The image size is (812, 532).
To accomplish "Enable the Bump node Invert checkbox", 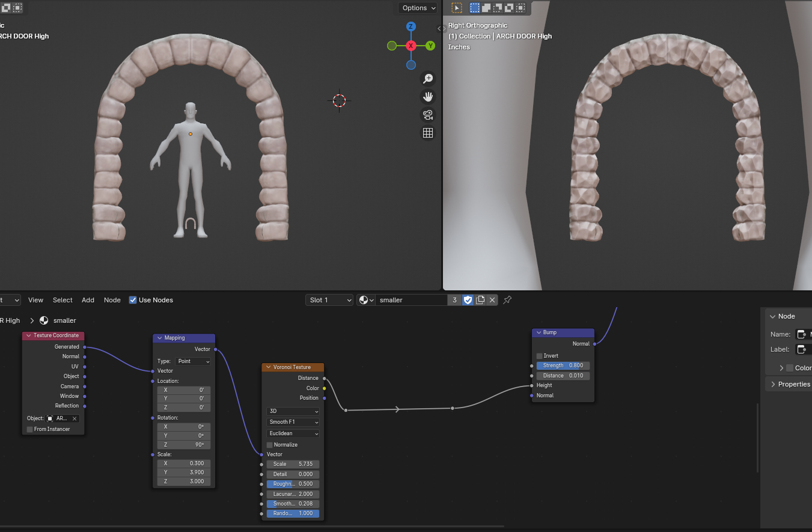I will 540,356.
